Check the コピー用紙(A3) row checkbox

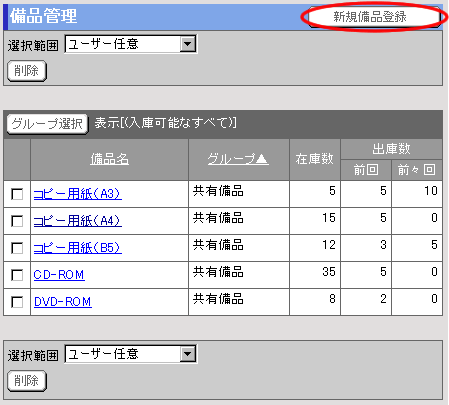coord(17,194)
